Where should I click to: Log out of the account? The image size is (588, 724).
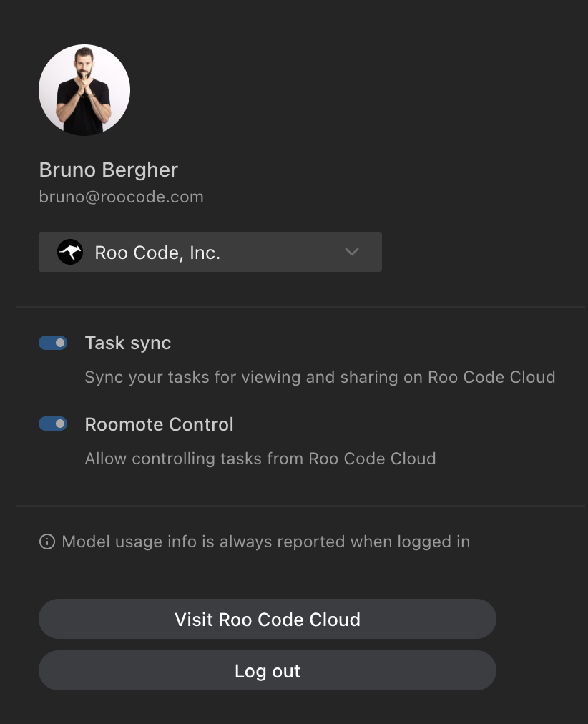(267, 671)
